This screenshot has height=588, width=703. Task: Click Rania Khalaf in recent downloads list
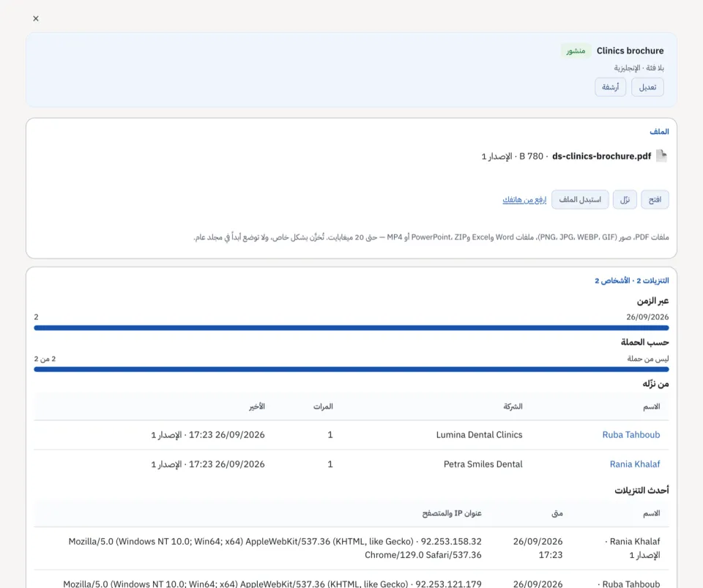pos(635,541)
